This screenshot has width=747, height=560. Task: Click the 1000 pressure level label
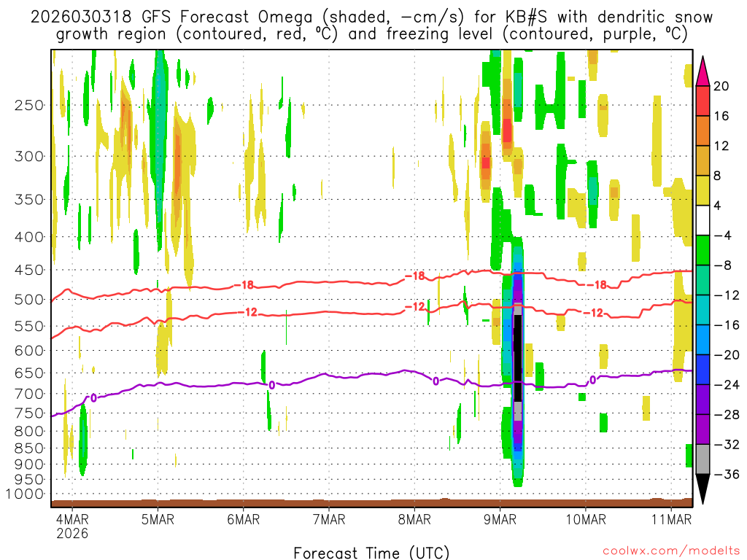(25, 494)
